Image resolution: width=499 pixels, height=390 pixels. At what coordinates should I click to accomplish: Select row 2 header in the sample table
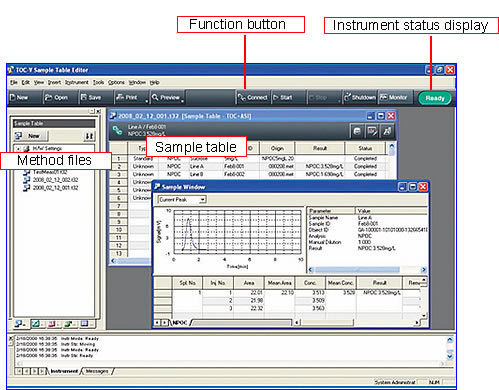(119, 166)
